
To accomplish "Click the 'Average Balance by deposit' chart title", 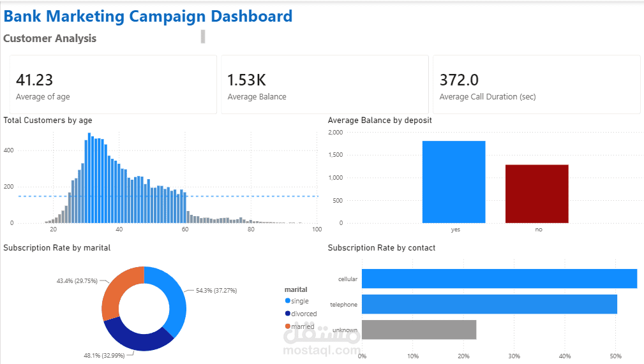I will click(380, 120).
